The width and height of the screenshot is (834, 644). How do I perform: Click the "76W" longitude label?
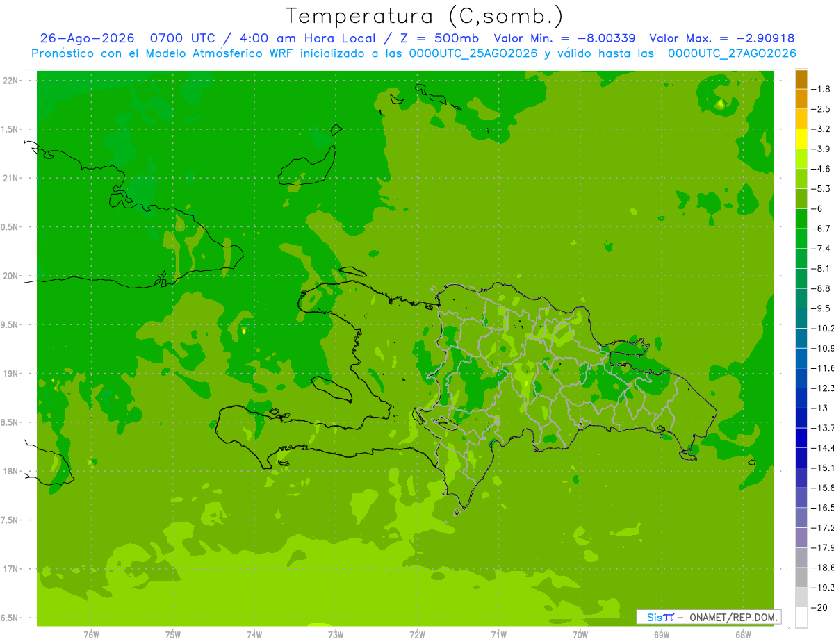[x=91, y=635]
